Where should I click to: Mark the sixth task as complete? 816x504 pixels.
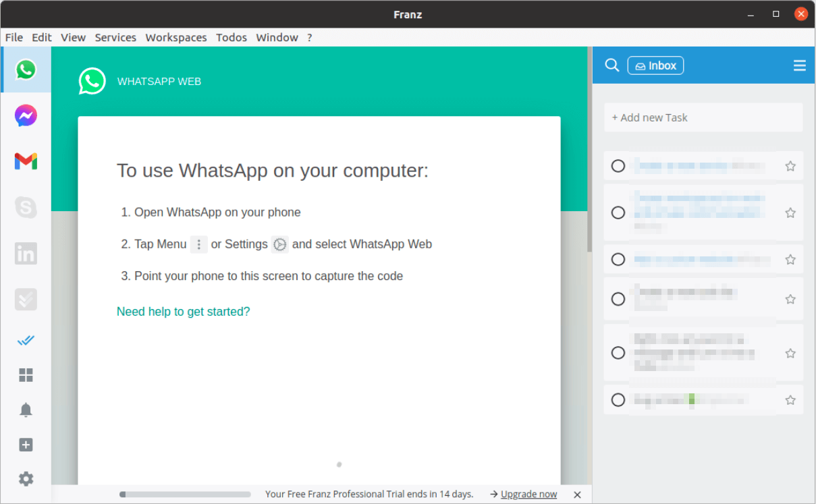coord(618,400)
